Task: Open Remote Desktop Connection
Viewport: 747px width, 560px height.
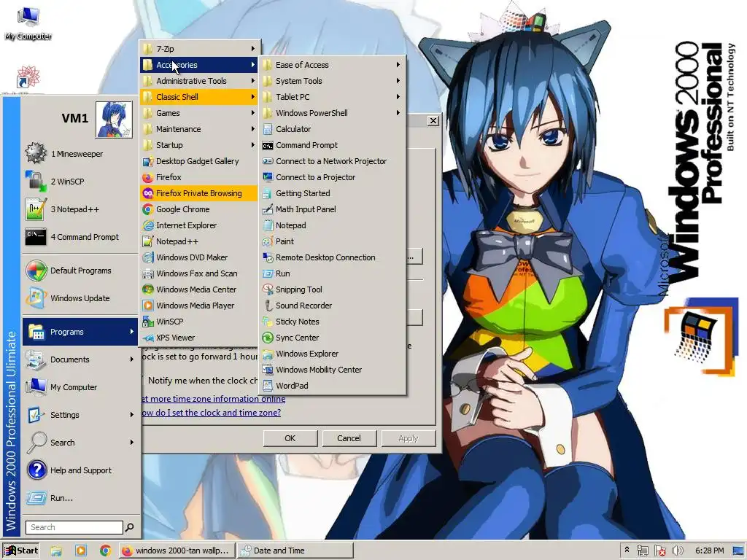Action: (x=332, y=257)
